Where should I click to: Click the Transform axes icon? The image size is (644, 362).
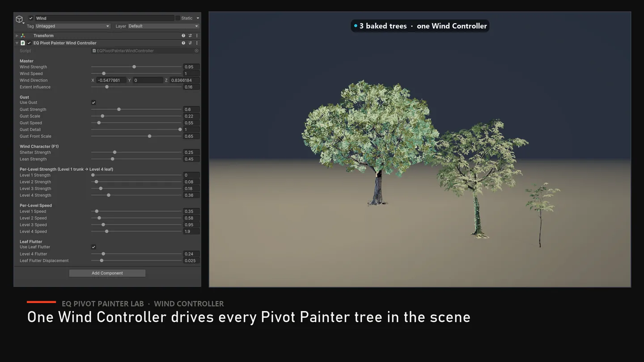point(23,36)
